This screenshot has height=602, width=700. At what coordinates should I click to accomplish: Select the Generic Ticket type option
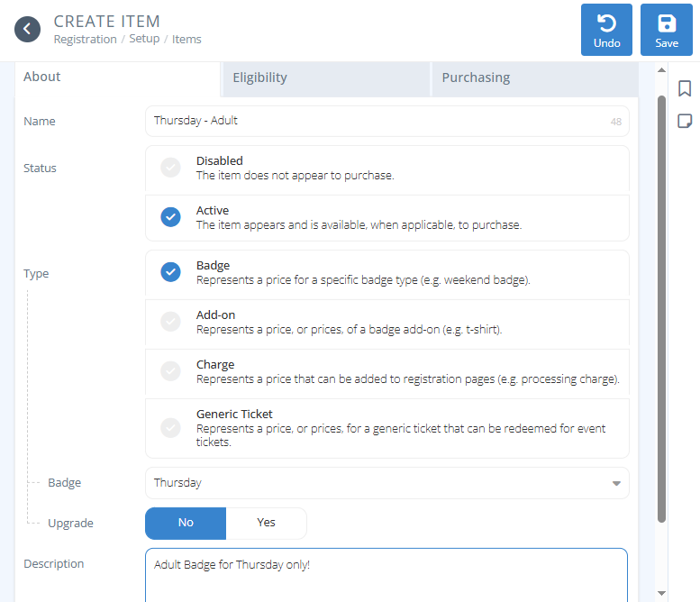(387, 428)
